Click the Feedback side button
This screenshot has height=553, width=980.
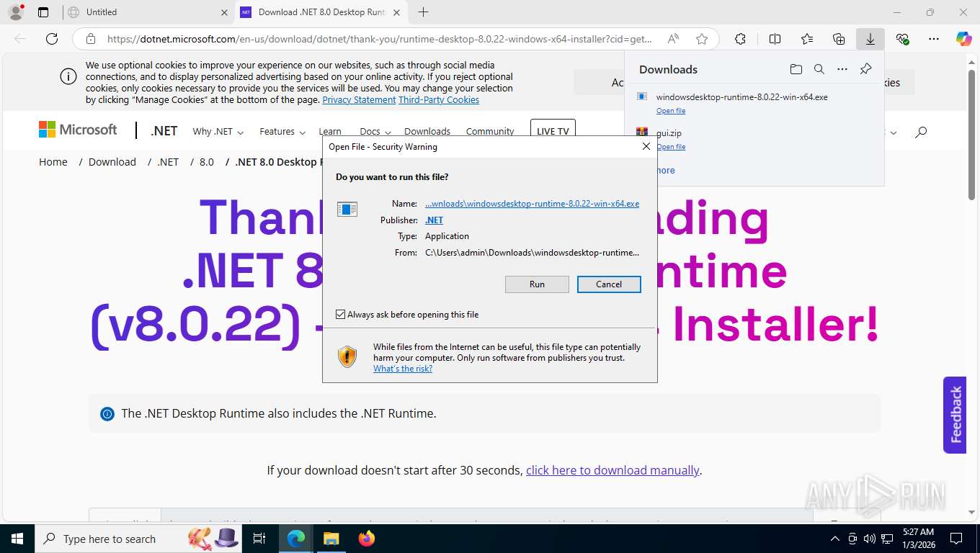click(955, 415)
